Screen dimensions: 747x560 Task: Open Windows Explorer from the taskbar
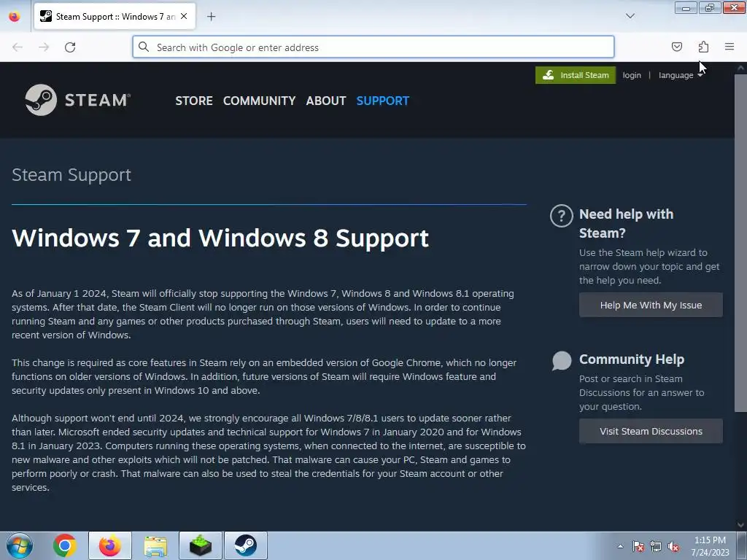coord(155,545)
